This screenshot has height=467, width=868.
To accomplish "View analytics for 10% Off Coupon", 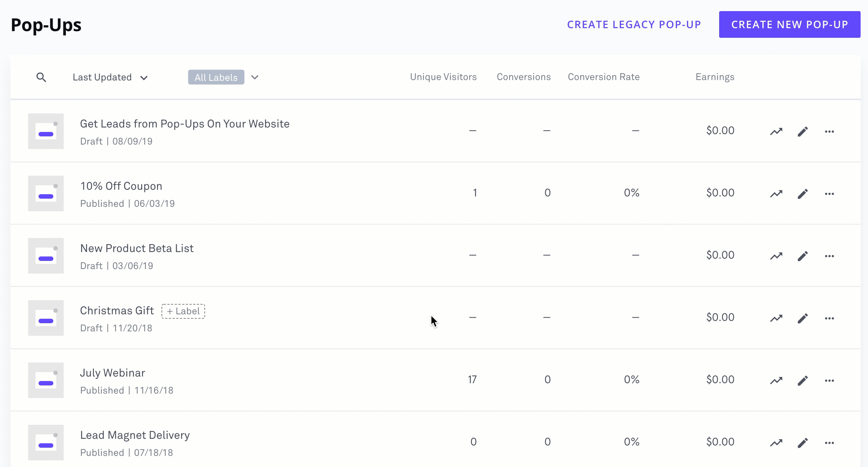I will click(776, 193).
